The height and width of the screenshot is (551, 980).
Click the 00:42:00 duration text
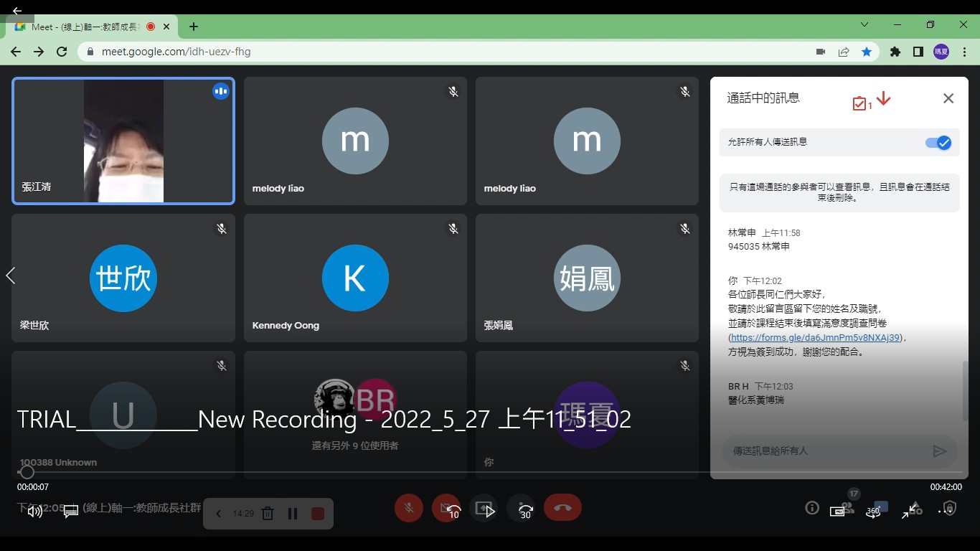pos(946,487)
